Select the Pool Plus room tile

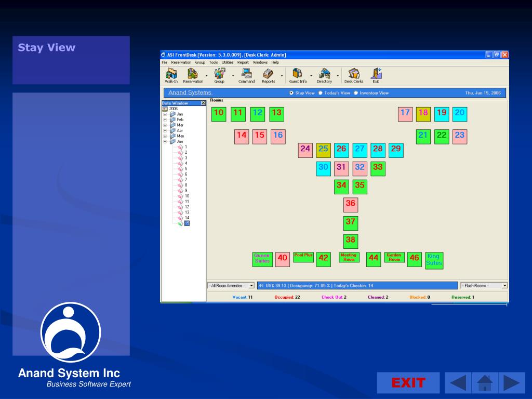(303, 257)
